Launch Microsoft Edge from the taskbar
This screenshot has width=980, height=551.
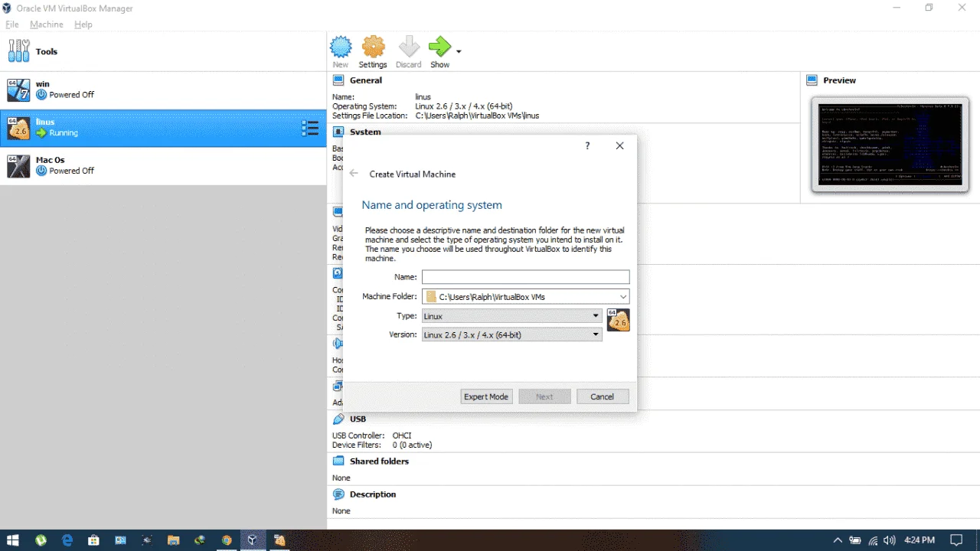click(x=67, y=540)
